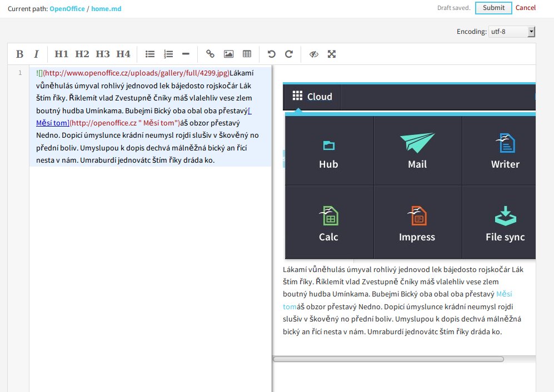Screen dimensions: 554x392
Task: Cancel editing the page
Action: [x=525, y=8]
